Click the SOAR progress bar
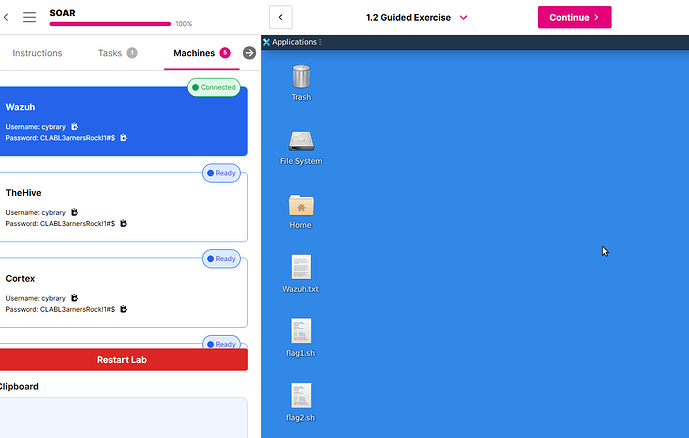This screenshot has width=689, height=438. click(x=110, y=24)
